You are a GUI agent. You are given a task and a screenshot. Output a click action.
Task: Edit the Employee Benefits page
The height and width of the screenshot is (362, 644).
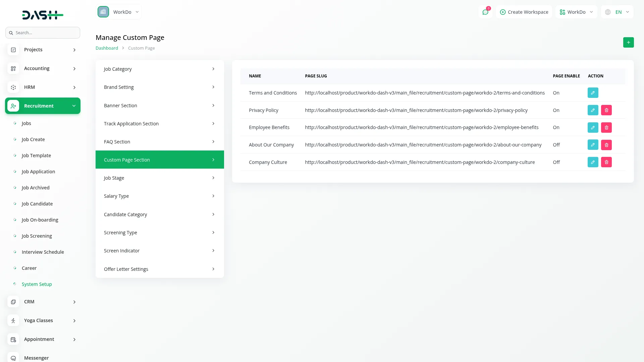[x=593, y=127]
